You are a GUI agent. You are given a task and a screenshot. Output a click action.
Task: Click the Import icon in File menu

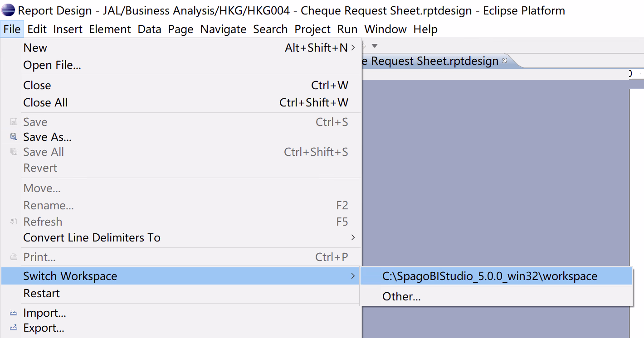point(14,313)
